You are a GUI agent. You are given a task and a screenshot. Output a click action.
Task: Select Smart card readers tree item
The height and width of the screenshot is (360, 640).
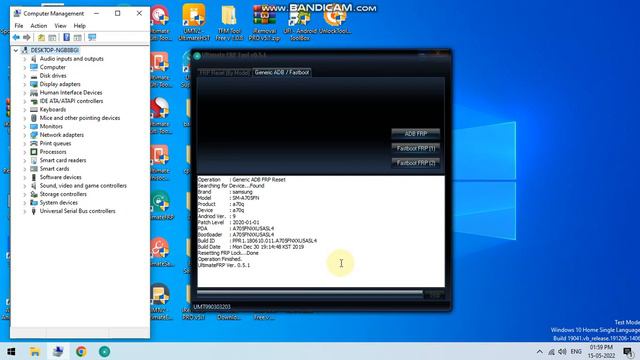point(63,160)
